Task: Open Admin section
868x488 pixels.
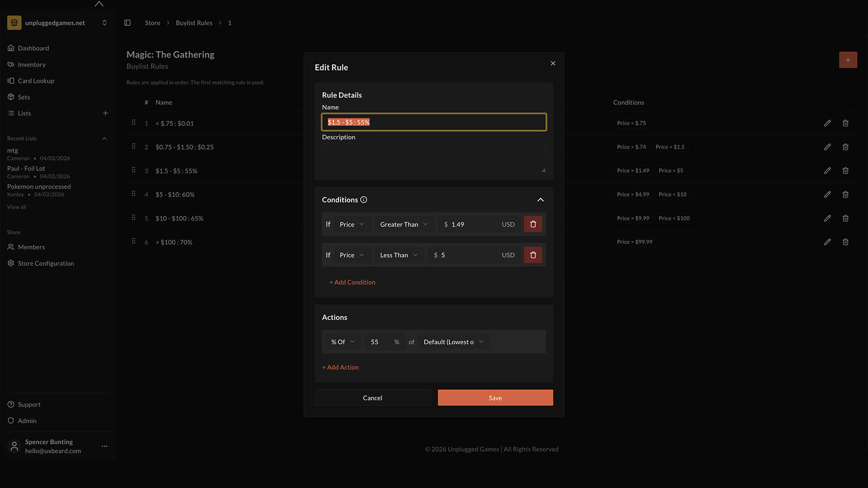Action: [x=27, y=421]
